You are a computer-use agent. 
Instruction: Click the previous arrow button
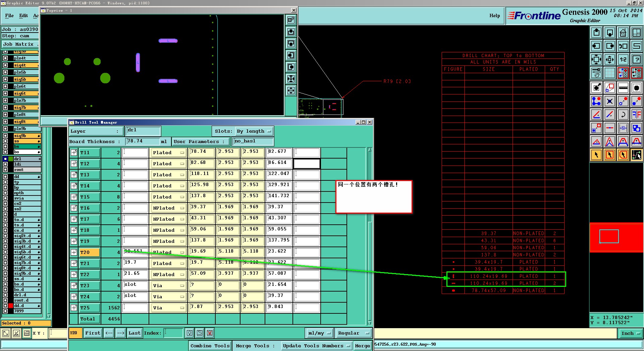click(109, 333)
